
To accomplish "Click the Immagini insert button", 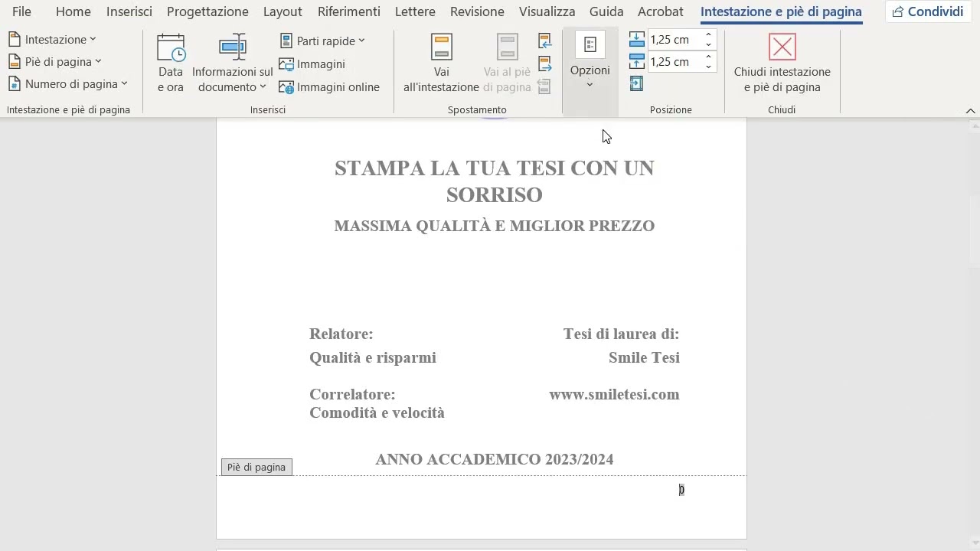I will pos(312,64).
